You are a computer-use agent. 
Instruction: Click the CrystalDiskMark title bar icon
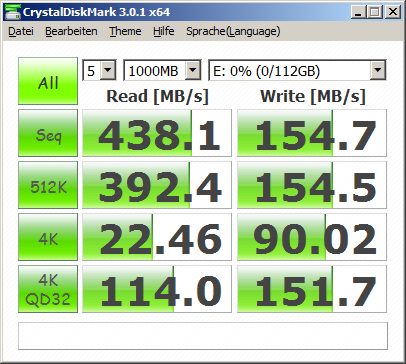click(x=13, y=12)
